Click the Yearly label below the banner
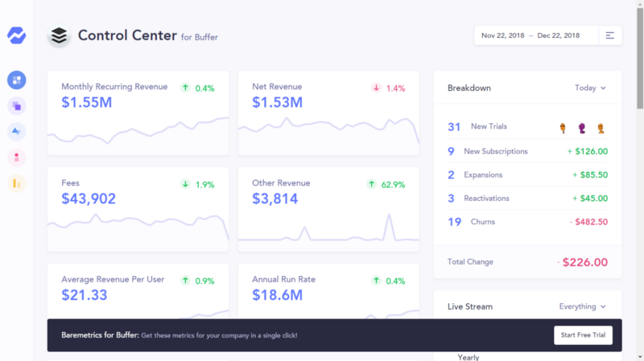This screenshot has width=644, height=361. pyautogui.click(x=469, y=357)
